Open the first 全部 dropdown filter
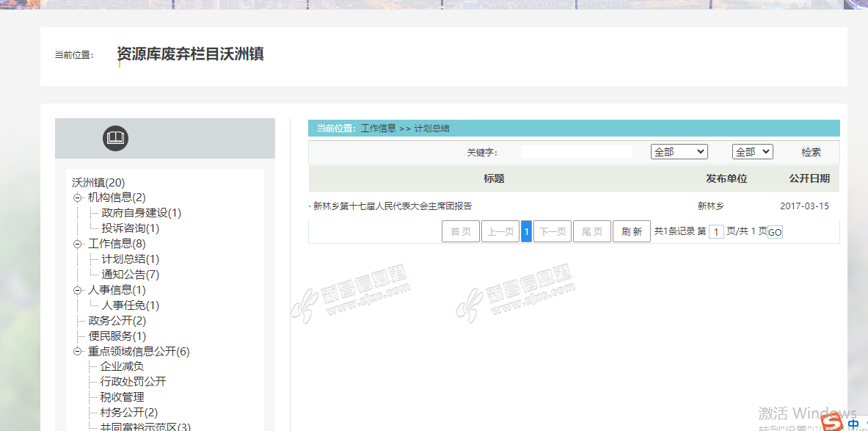Image resolution: width=868 pixels, height=431 pixels. [x=679, y=152]
